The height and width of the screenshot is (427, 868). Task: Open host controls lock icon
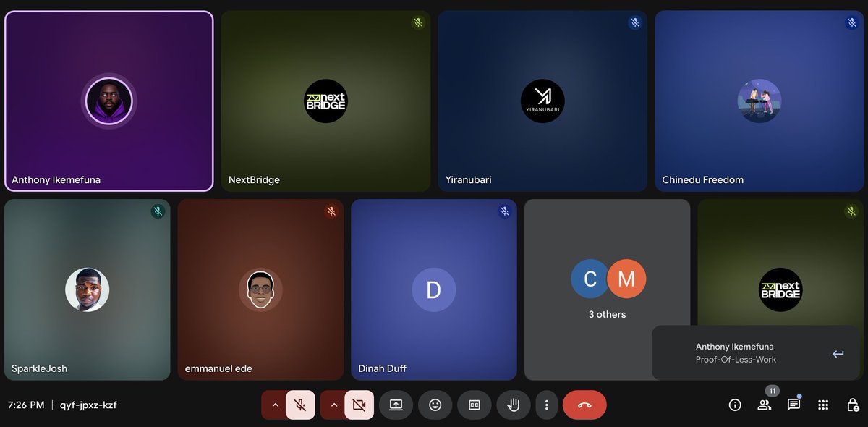pos(853,405)
